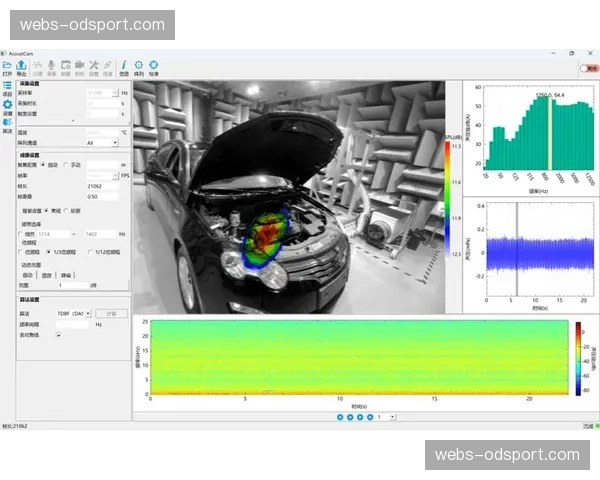
Task: Select the 1/12 octave radio button
Action: click(88, 251)
